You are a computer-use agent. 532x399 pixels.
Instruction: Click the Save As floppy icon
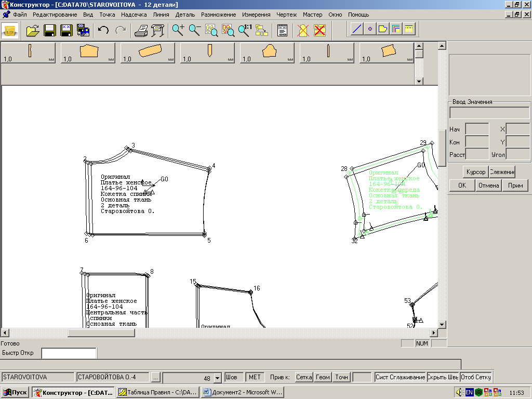(x=66, y=31)
